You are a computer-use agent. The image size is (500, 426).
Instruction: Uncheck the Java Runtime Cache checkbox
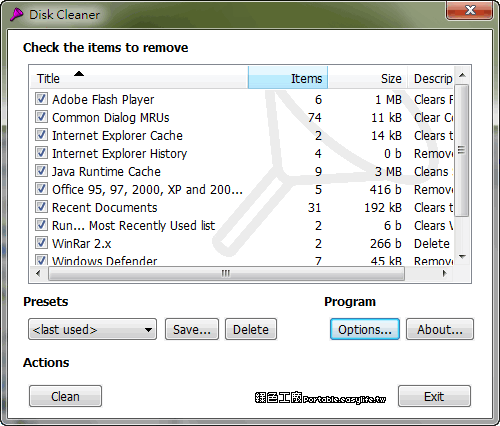41,171
